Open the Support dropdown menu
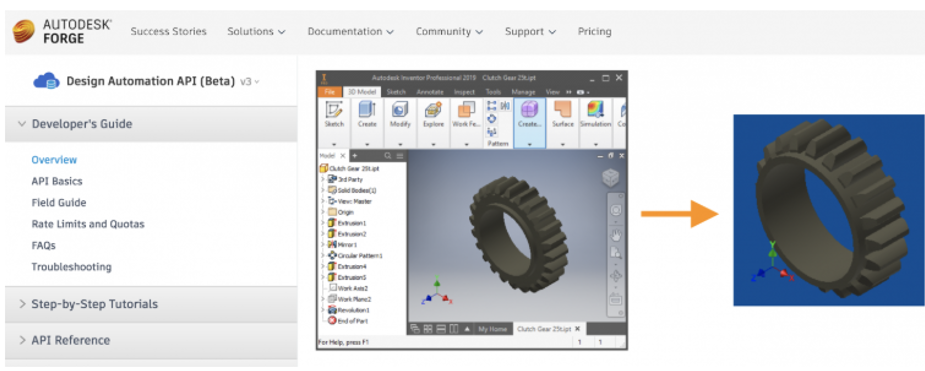This screenshot has width=925, height=371. point(530,31)
